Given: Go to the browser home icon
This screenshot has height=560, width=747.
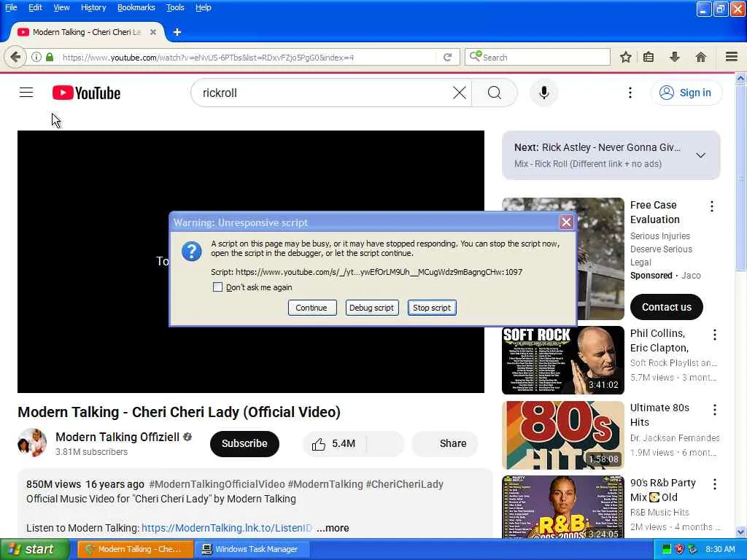Looking at the screenshot, I should 701,57.
